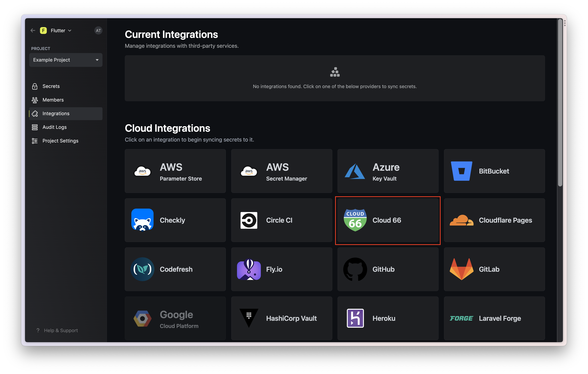Click the 'HashiCorp Vault' label

[x=291, y=318]
